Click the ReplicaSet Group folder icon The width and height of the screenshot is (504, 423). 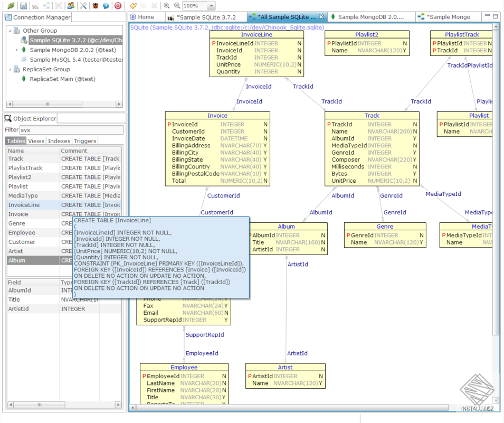pyautogui.click(x=17, y=69)
